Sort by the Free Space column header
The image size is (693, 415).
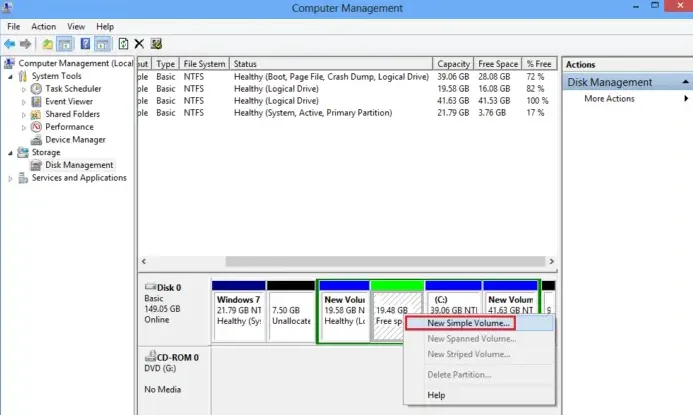tap(499, 64)
